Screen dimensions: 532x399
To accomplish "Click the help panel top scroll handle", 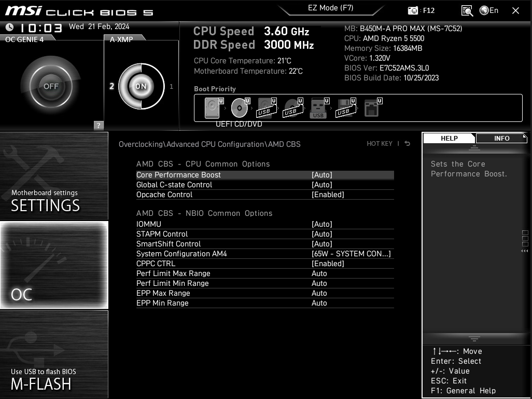I will (x=474, y=148).
